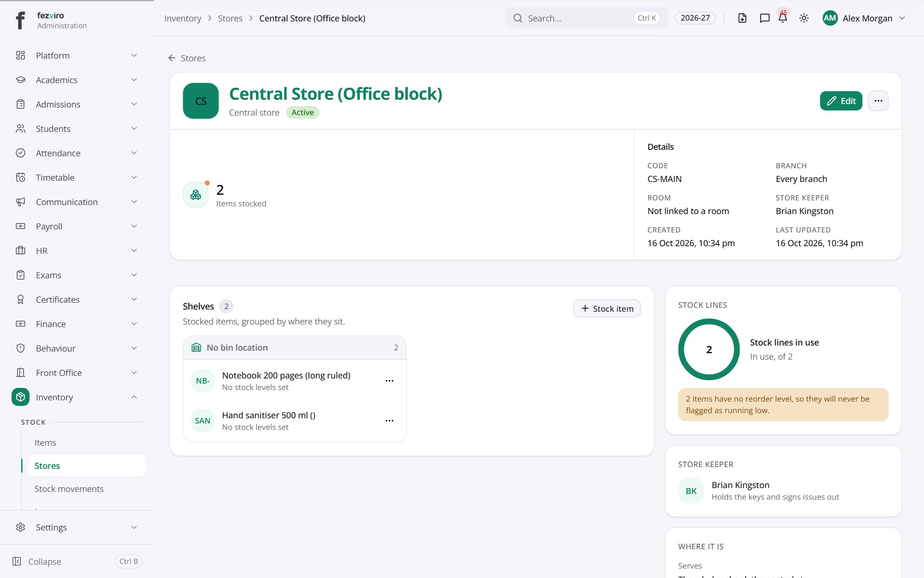Click the back arrow to Stores

[172, 58]
